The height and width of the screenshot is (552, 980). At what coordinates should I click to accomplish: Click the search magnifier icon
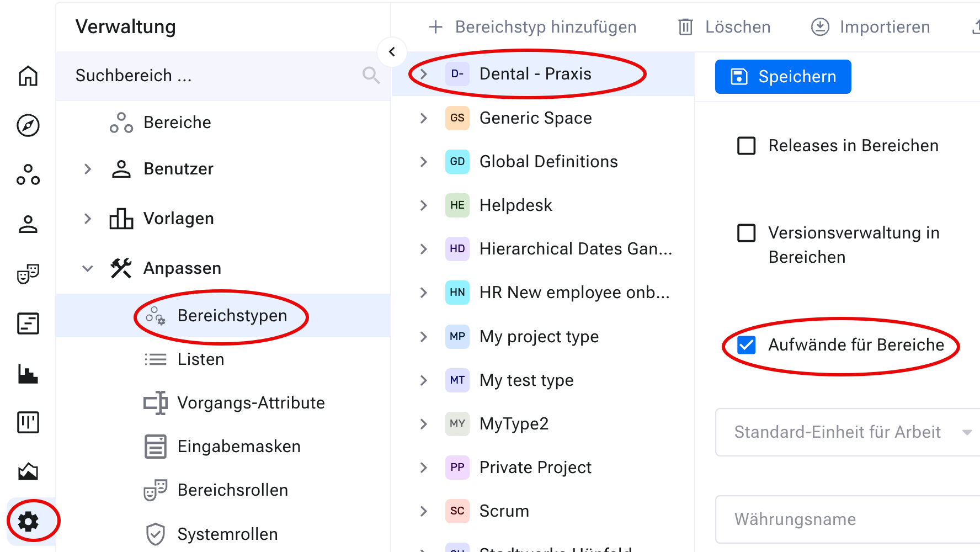[x=371, y=75]
